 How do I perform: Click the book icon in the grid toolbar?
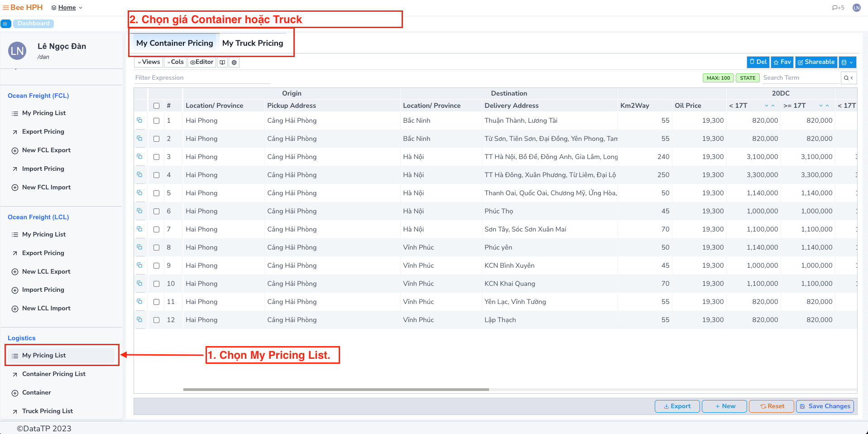222,63
